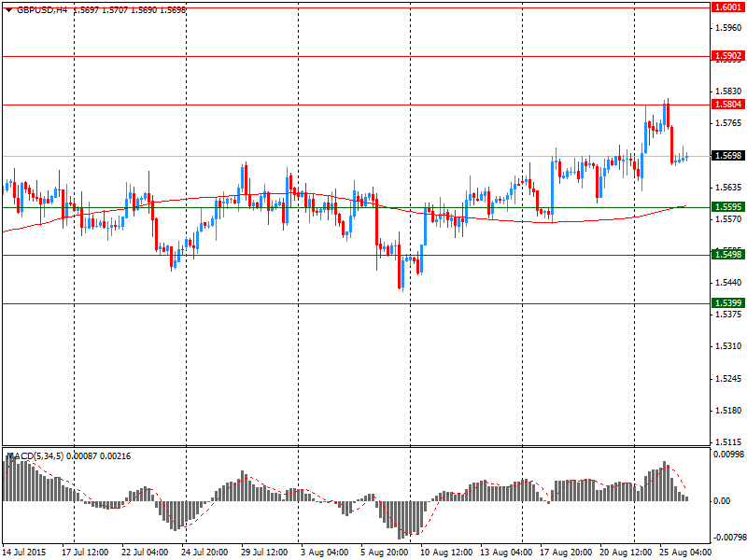
Task: Click the 1.5830 price scale value
Action: click(x=728, y=91)
